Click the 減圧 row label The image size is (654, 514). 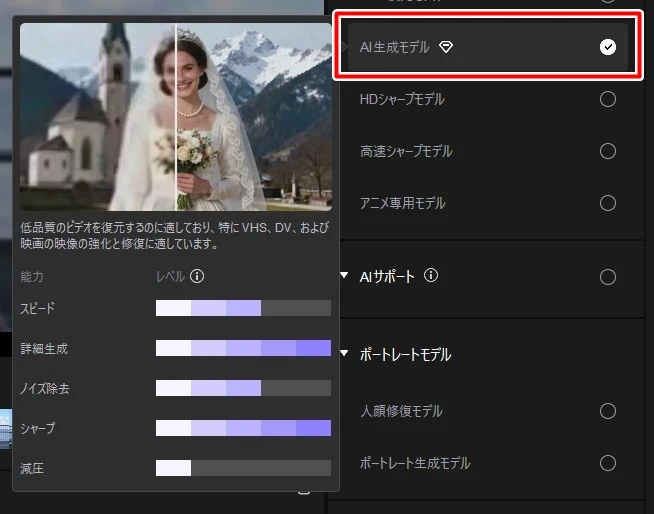(x=32, y=469)
